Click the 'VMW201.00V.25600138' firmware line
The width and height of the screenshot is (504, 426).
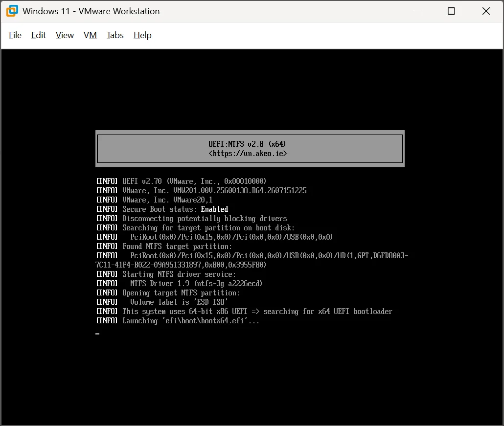[x=201, y=191]
